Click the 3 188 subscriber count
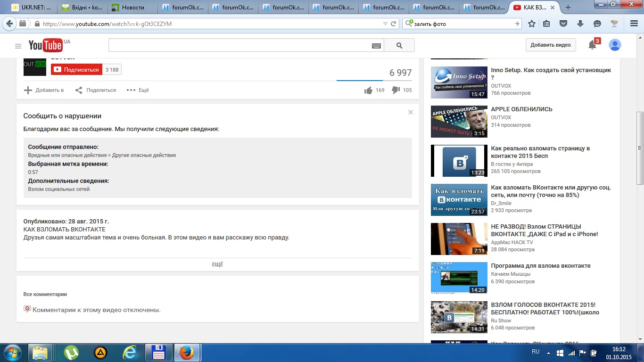The height and width of the screenshot is (362, 644). [x=112, y=70]
